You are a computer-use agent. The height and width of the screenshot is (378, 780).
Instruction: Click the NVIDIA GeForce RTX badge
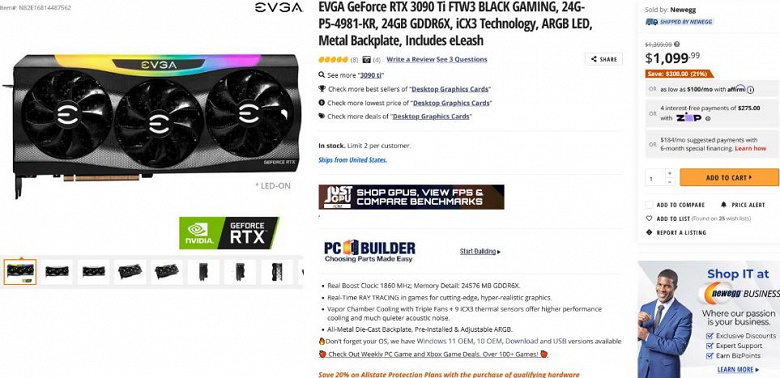pyautogui.click(x=229, y=233)
